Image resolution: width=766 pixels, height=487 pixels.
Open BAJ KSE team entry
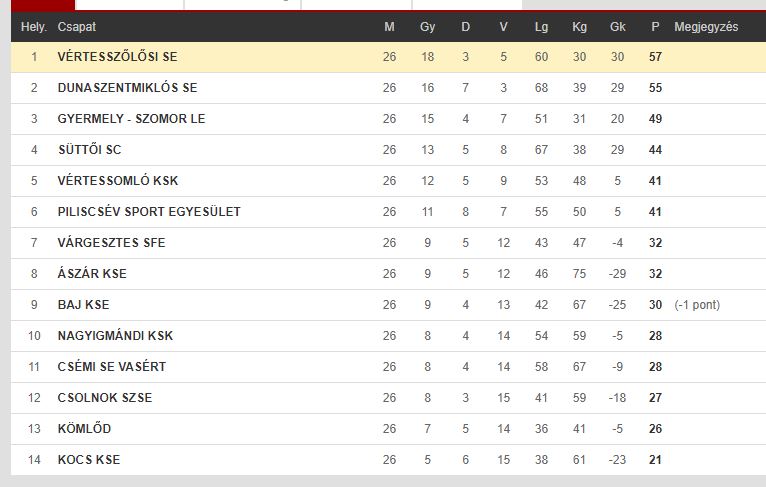click(x=83, y=305)
